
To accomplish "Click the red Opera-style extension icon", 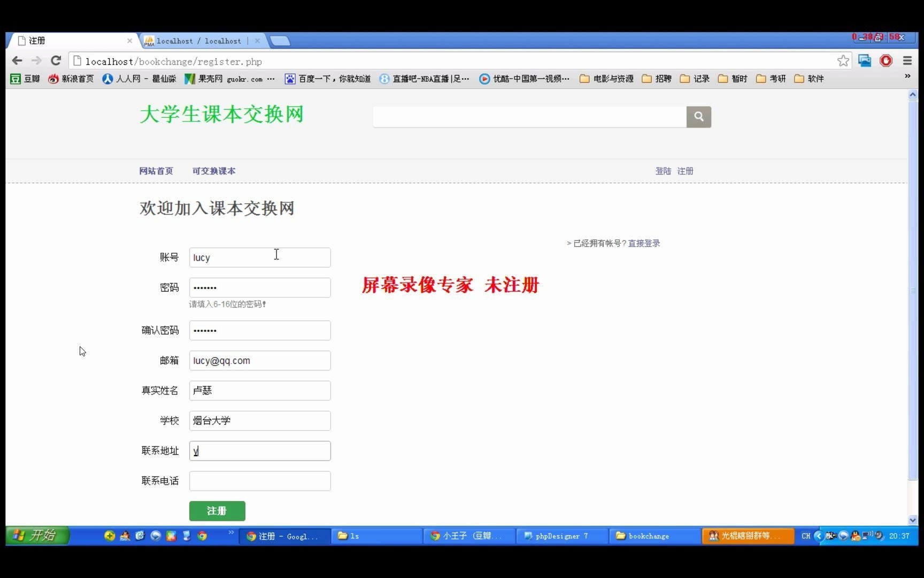I will (886, 61).
